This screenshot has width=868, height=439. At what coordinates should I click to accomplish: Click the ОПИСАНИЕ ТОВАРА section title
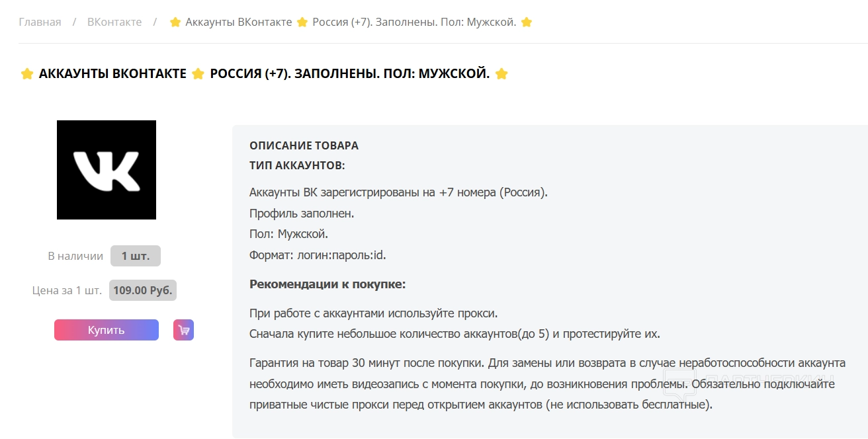[x=304, y=145]
